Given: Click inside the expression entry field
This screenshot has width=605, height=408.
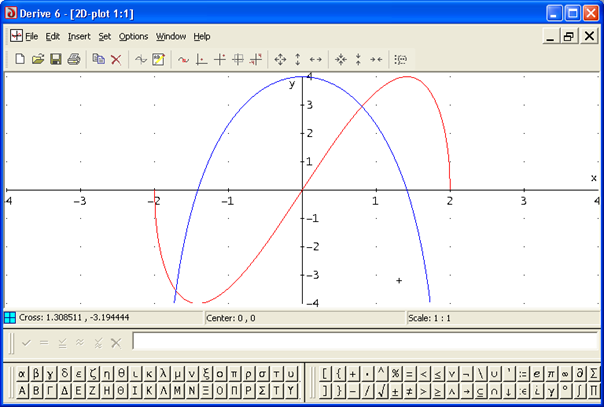Looking at the screenshot, I should click(x=360, y=342).
